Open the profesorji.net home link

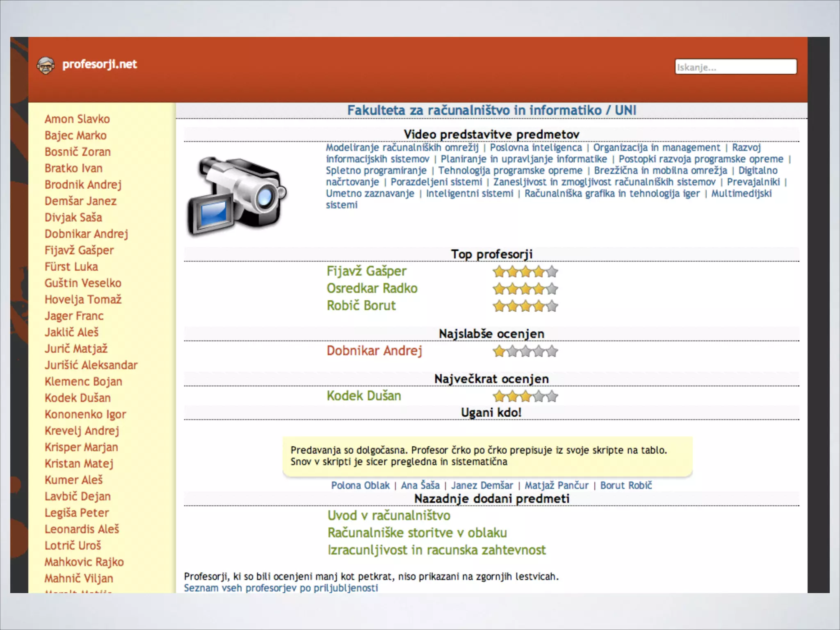pos(100,64)
